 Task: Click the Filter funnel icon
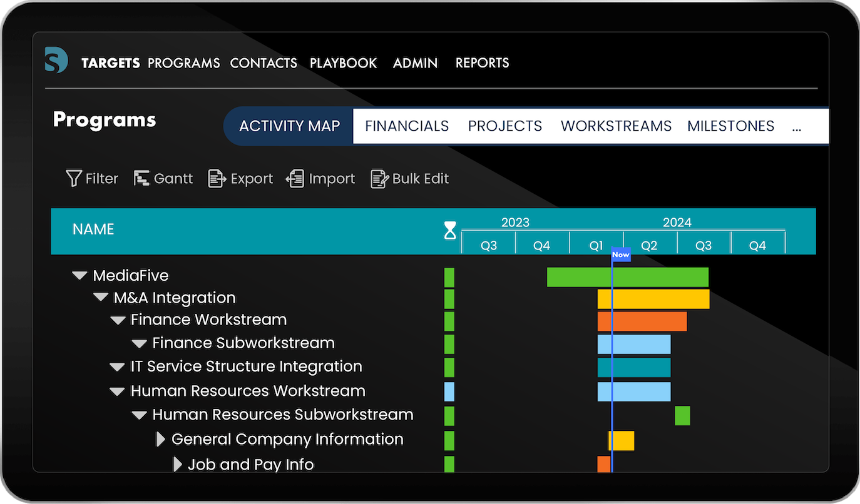pos(74,179)
